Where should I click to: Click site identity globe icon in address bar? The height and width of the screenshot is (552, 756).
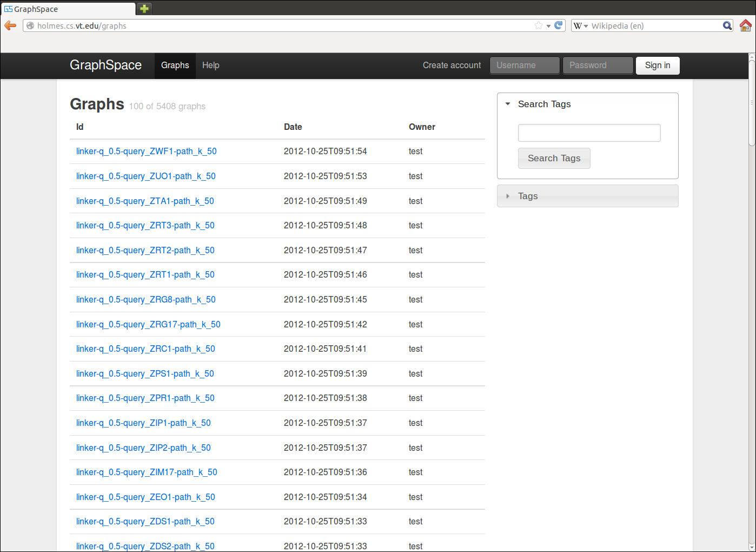30,25
